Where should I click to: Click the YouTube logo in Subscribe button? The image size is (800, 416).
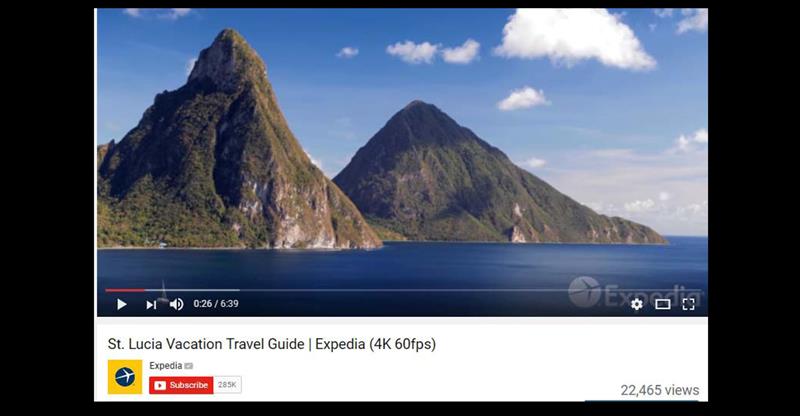[x=160, y=385]
